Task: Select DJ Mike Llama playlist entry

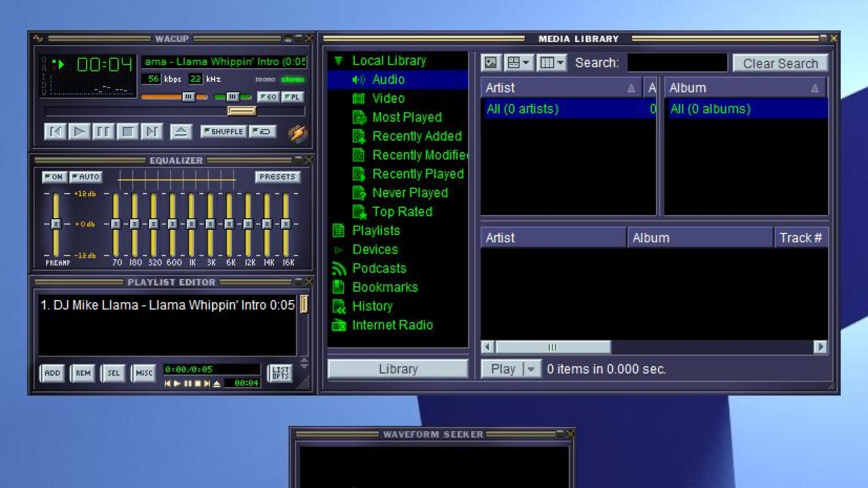Action: pyautogui.click(x=167, y=305)
